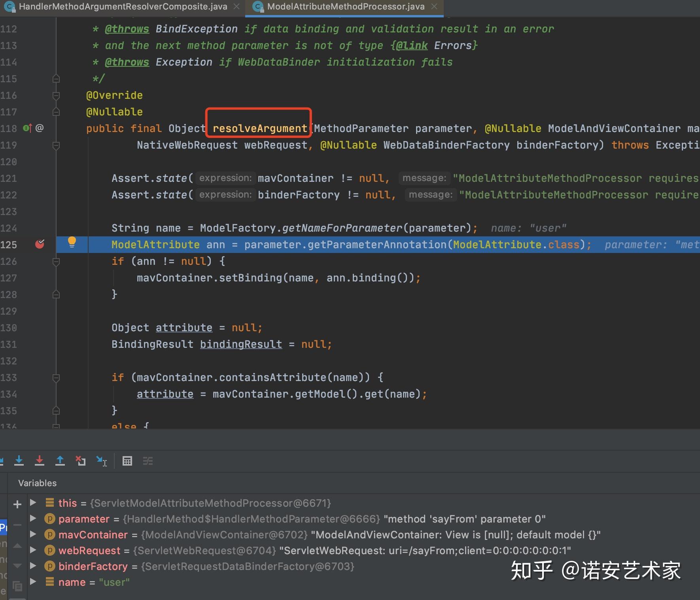
Task: Click the object icon beside the this variable
Action: [x=49, y=503]
